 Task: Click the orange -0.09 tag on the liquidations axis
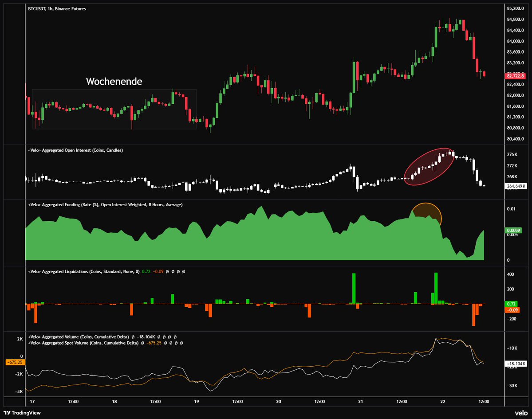tap(512, 310)
